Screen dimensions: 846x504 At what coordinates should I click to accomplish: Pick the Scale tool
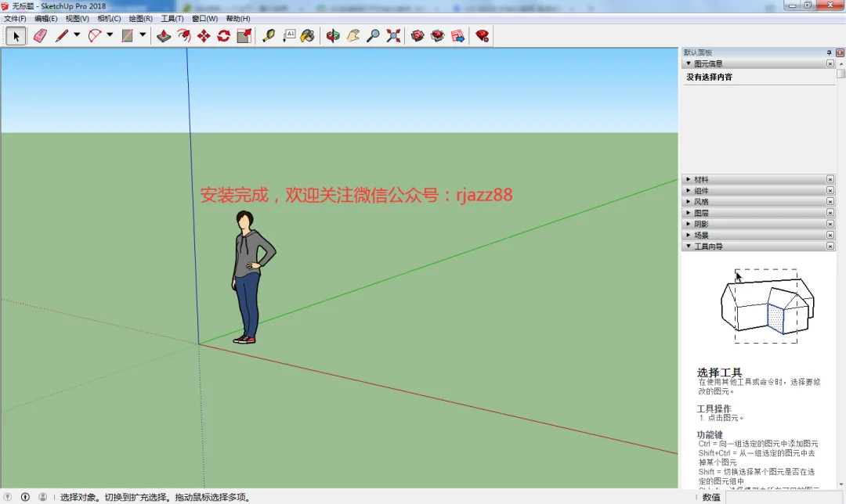[244, 36]
